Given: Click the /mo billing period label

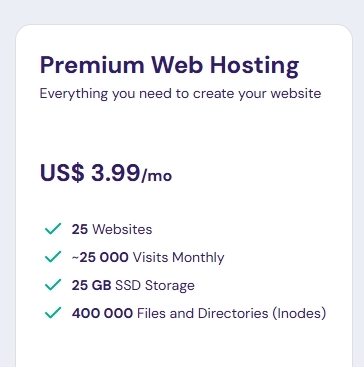Looking at the screenshot, I should tap(156, 175).
